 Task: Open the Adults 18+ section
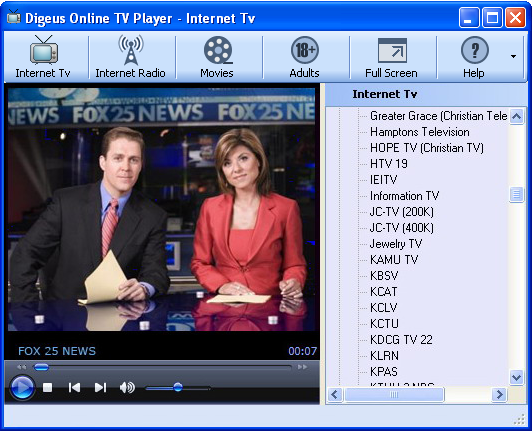305,57
